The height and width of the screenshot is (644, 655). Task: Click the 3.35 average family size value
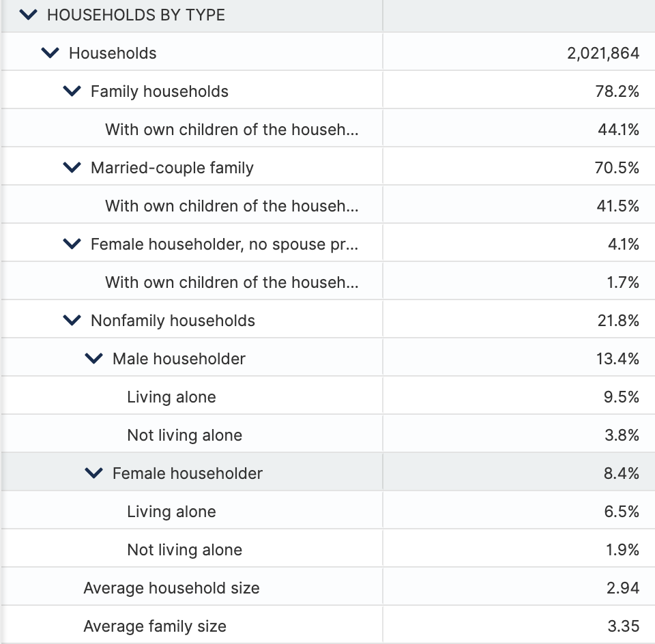(x=623, y=626)
